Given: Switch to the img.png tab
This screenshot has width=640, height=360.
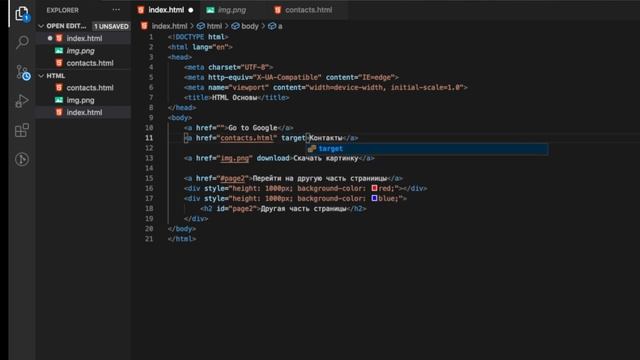Looking at the screenshot, I should pos(232,10).
